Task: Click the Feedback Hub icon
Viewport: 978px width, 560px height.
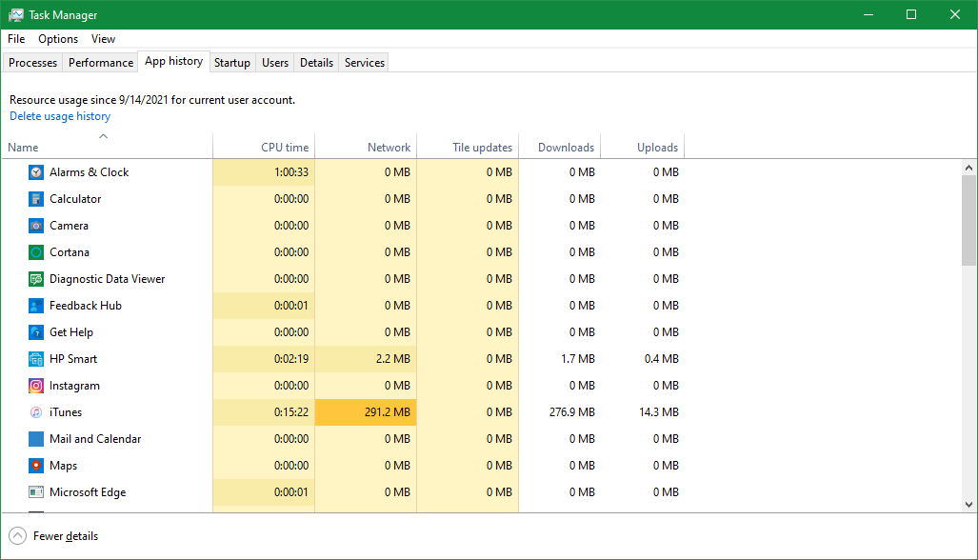Action: [x=35, y=305]
